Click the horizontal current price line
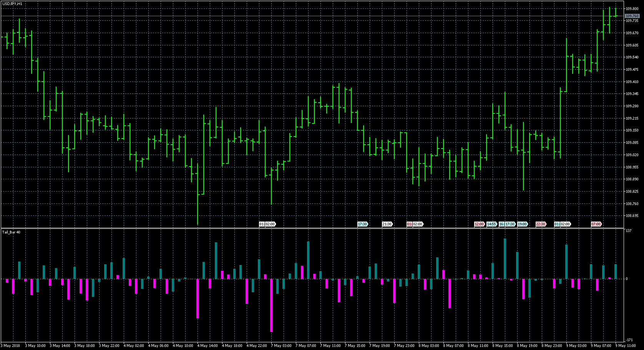Screen dimensions: 644x350 tap(307, 16)
